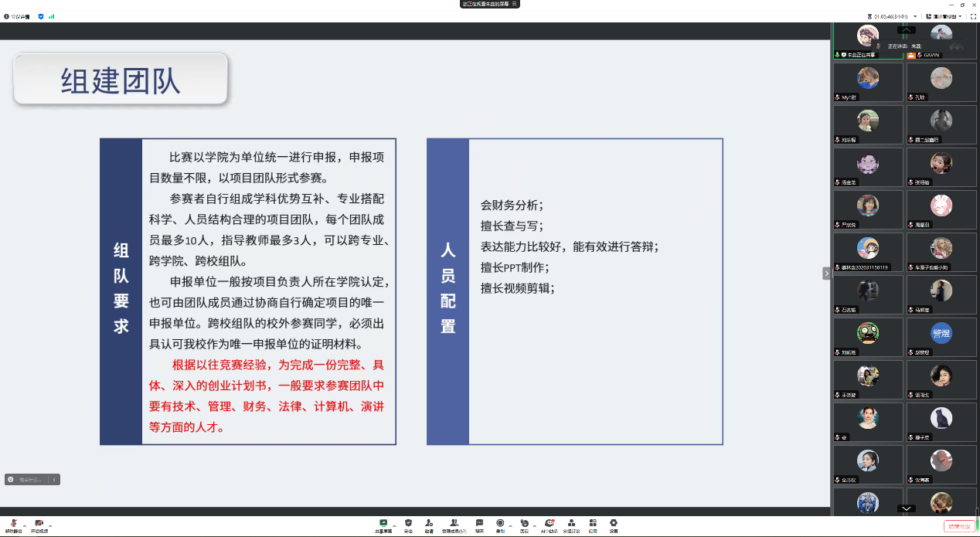Open the shared-screen notice menu icon at top
The width and height of the screenshot is (980, 537).
point(514,4)
